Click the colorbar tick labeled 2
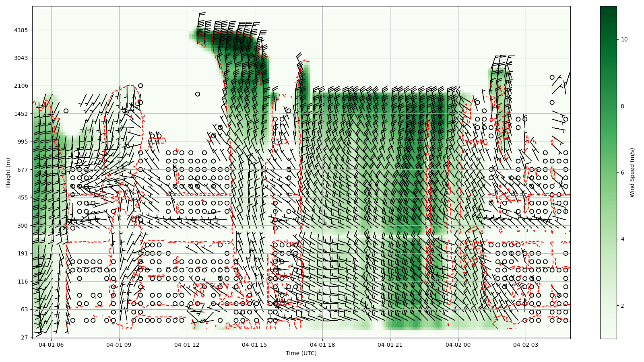The image size is (644, 362). tap(623, 306)
